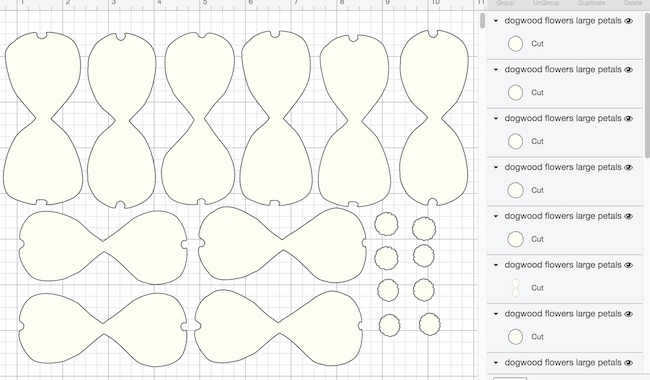The width and height of the screenshot is (650, 380).
Task: Collapse the bottom-most dogwood flowers layer group
Action: 496,363
